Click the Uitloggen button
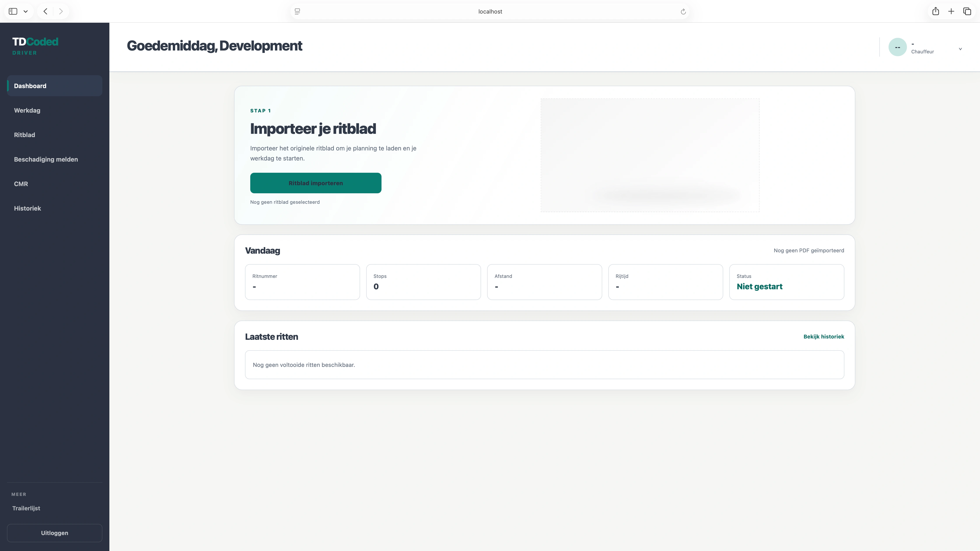Screen dimensions: 980x551 click(x=55, y=533)
